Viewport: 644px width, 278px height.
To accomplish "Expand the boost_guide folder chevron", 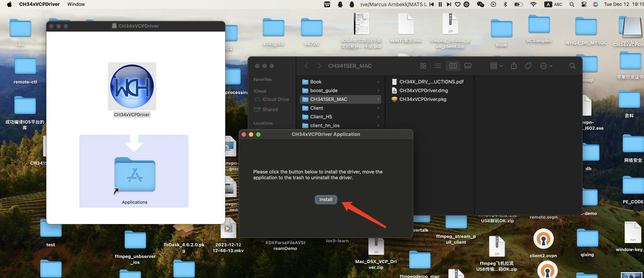I will coord(378,90).
